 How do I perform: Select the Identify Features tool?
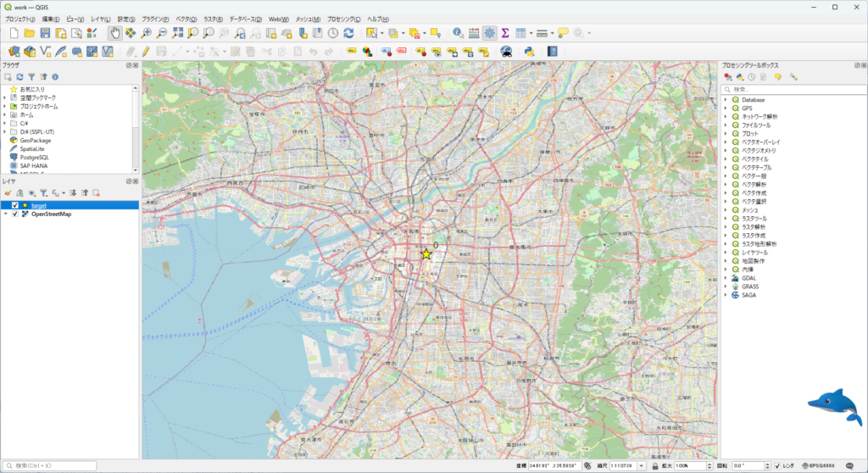click(458, 34)
